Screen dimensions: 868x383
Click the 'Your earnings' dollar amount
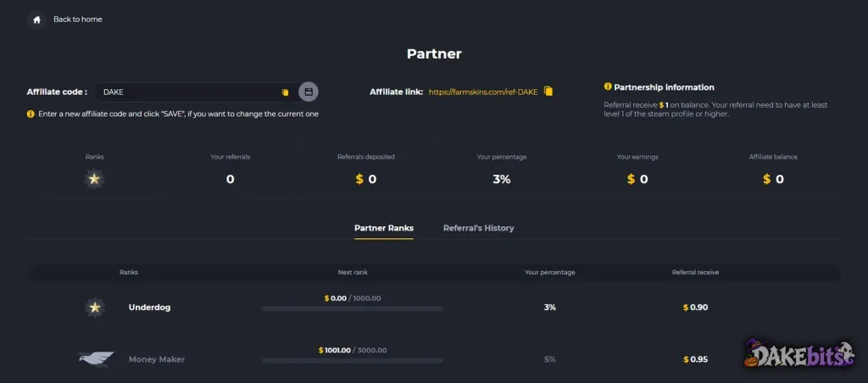click(x=637, y=180)
